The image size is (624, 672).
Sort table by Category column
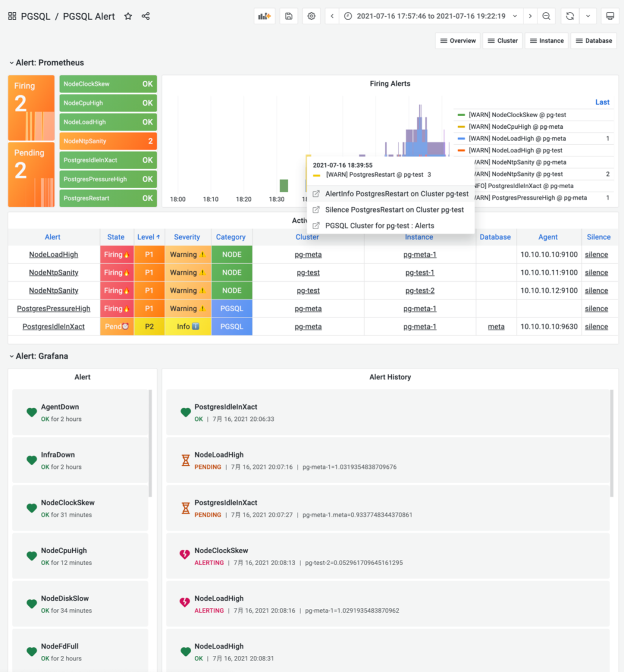point(231,237)
